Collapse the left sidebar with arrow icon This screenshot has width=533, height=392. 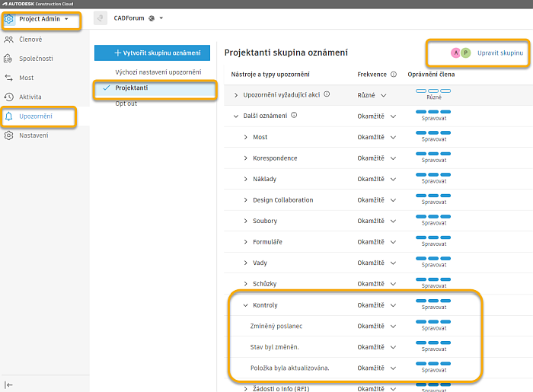tap(9, 384)
